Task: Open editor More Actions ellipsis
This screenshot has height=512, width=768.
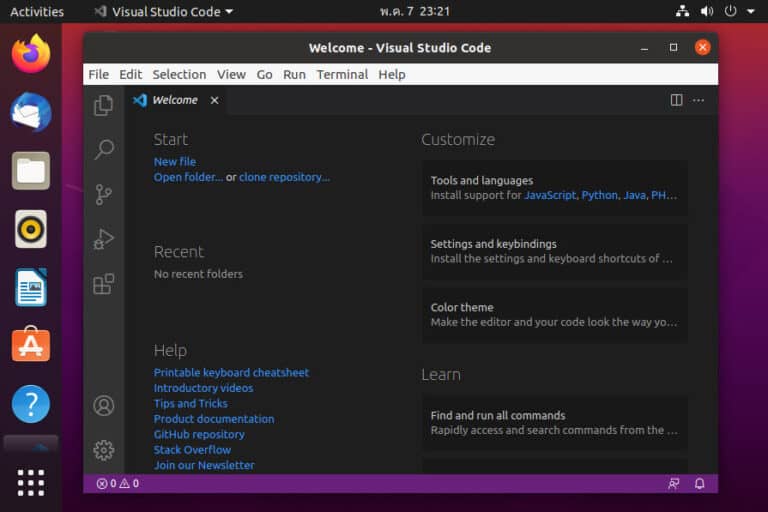Action: point(698,100)
